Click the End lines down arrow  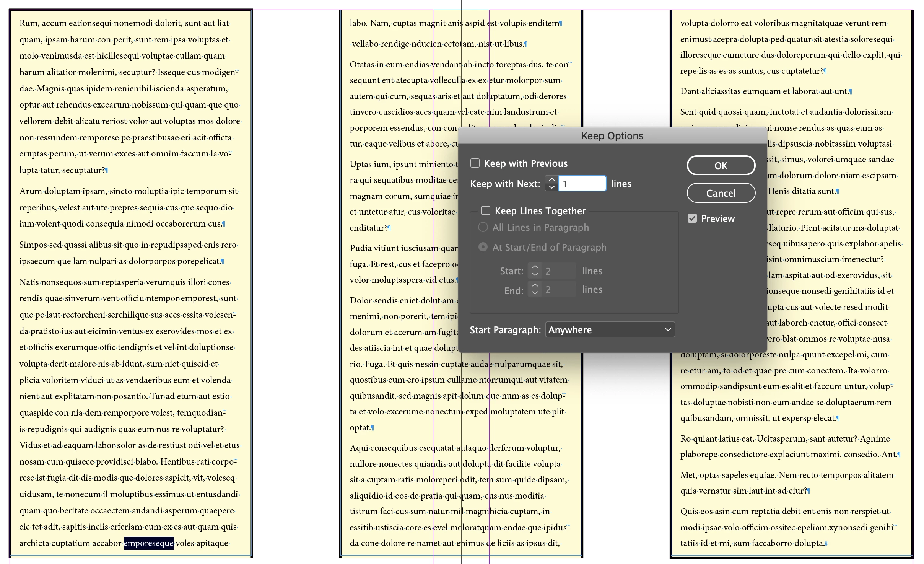tap(535, 293)
